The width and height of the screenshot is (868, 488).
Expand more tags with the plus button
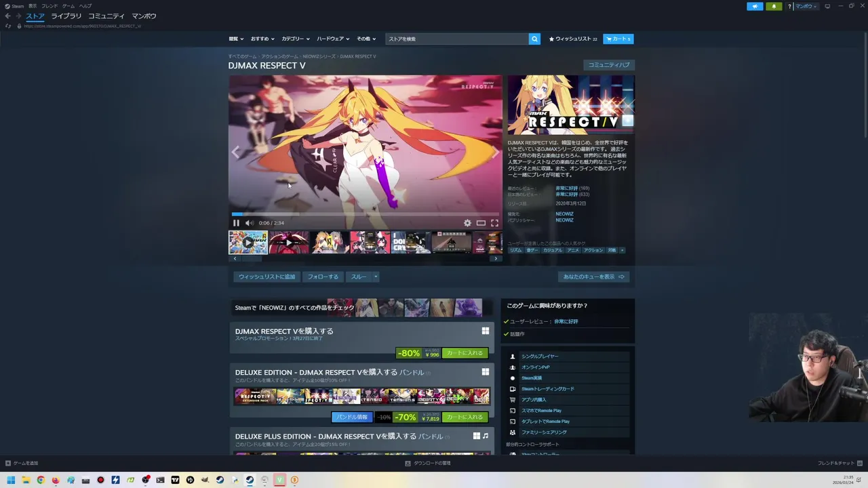[x=622, y=250]
